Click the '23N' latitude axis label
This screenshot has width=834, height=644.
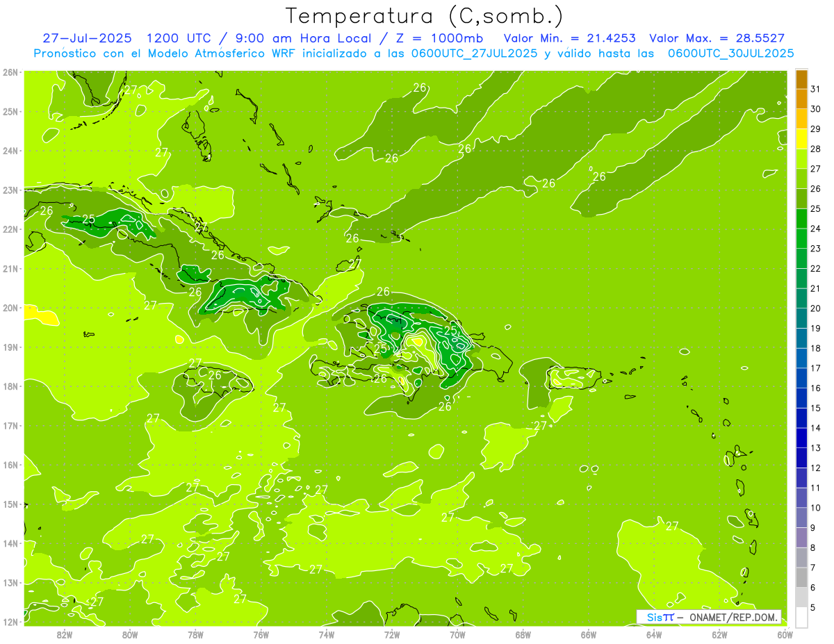tap(10, 190)
